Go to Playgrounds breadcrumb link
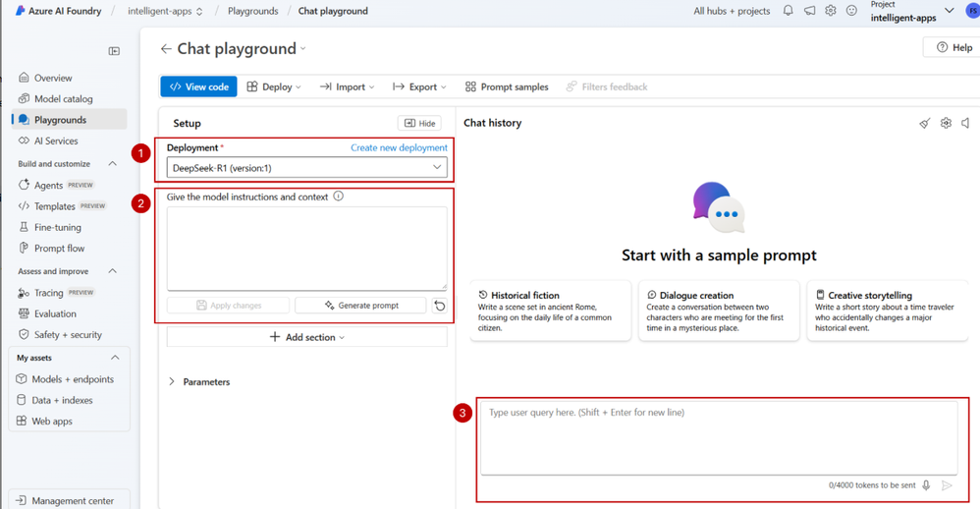Screen dimensions: 980x509 coord(252,11)
